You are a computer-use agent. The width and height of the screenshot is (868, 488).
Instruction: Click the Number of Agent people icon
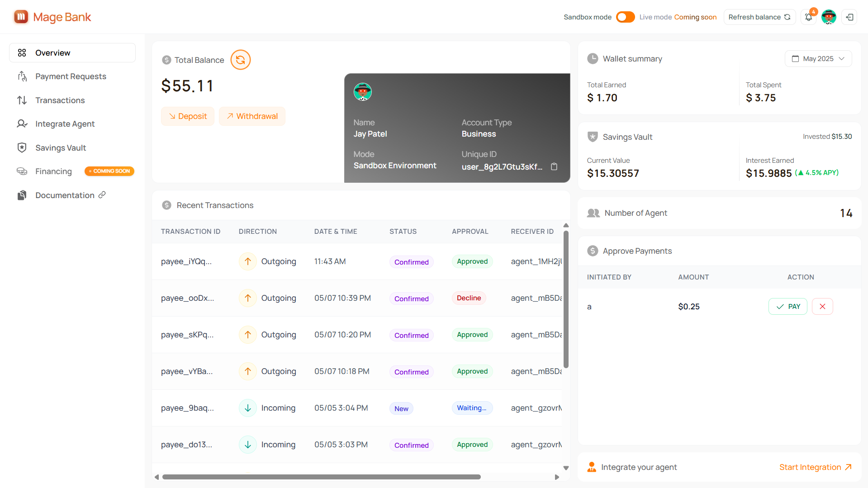[593, 213]
